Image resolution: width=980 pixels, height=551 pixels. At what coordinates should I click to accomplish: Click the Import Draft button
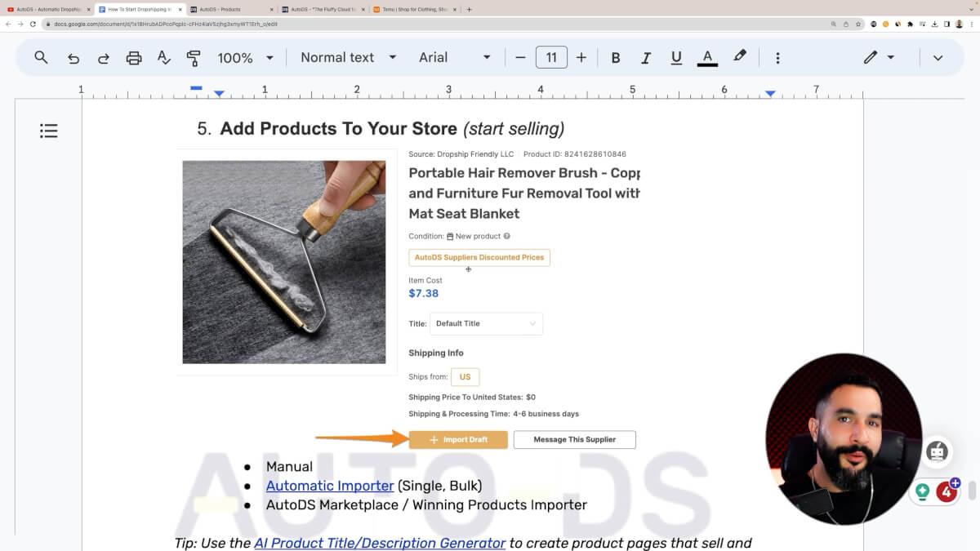458,440
